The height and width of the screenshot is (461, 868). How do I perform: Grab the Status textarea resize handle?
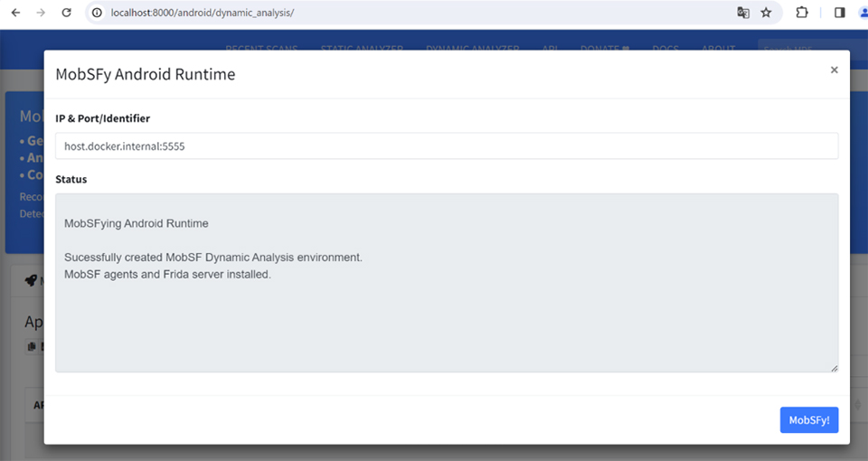click(834, 367)
